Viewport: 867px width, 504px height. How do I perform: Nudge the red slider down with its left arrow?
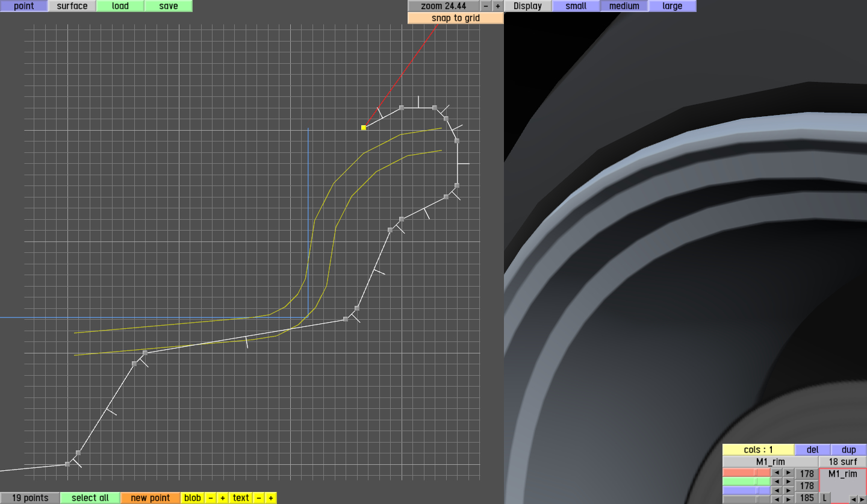tap(777, 473)
